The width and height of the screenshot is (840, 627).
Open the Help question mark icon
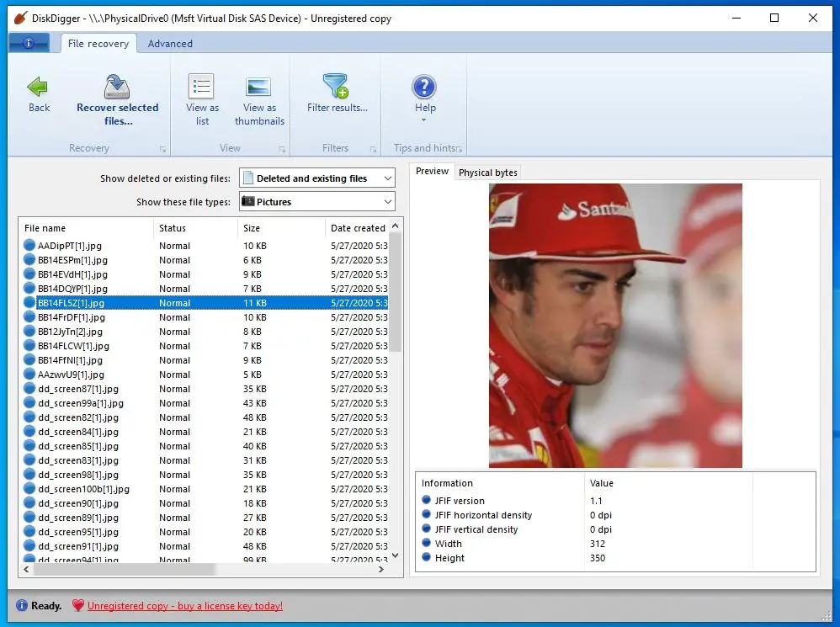[x=424, y=87]
